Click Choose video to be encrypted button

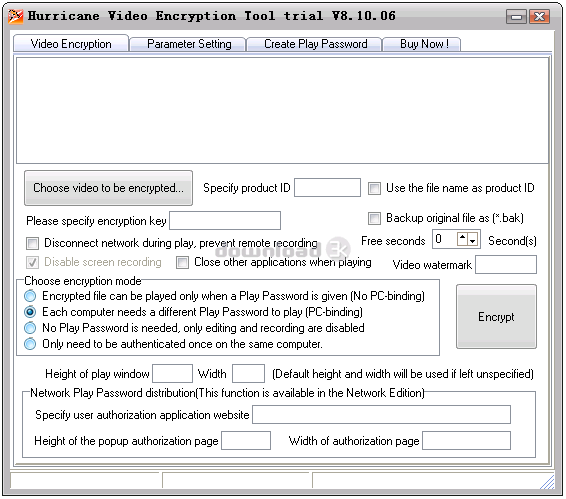[108, 188]
